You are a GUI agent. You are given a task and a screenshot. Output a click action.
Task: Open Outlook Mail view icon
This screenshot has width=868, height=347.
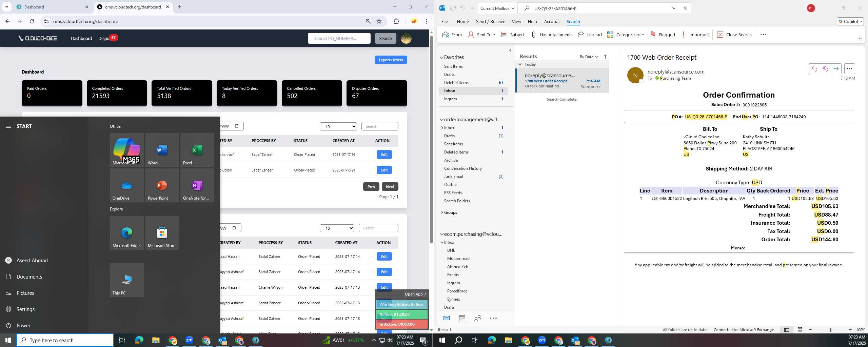click(447, 318)
